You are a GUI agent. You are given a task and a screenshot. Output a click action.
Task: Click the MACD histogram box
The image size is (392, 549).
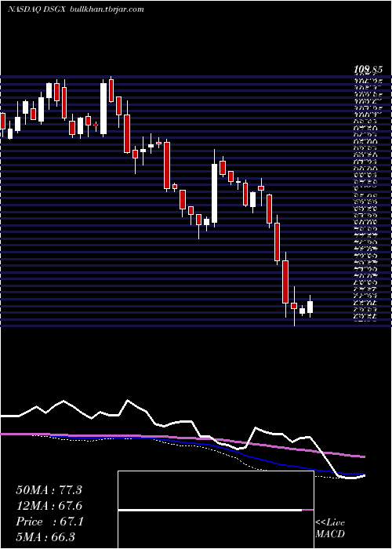pos(216,510)
